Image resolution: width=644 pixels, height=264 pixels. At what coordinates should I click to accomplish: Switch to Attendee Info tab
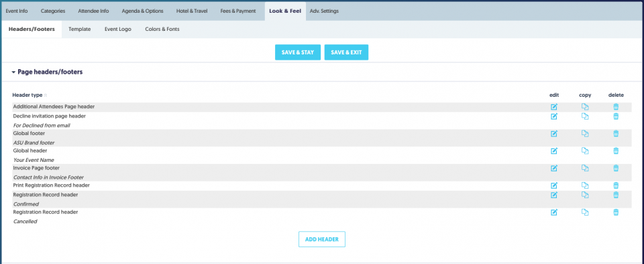pos(94,11)
